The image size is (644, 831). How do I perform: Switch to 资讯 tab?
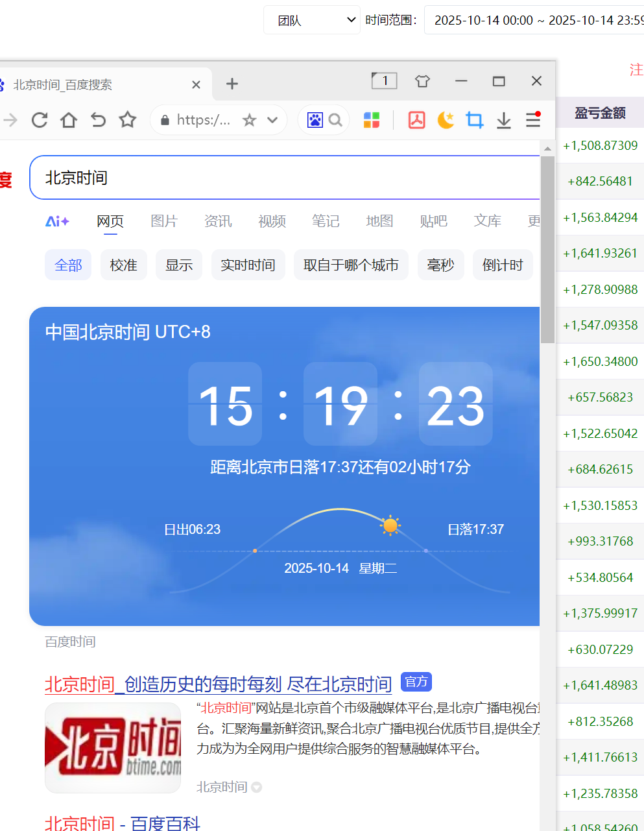(218, 221)
